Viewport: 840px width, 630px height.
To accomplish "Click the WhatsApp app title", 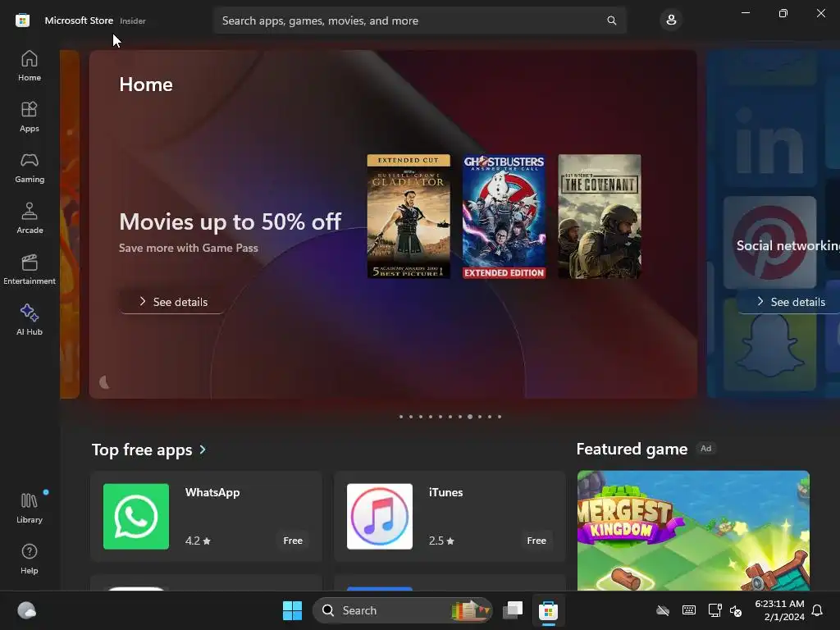I will tap(212, 492).
